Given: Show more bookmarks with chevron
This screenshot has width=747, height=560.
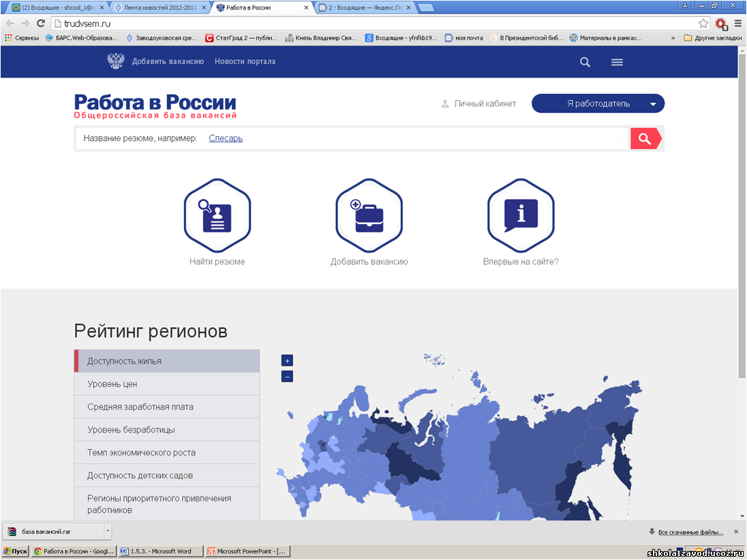Looking at the screenshot, I should tap(673, 37).
